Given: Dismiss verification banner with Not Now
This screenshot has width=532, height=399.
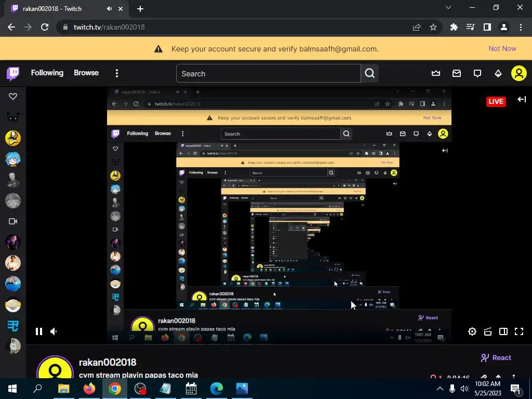Looking at the screenshot, I should click(x=502, y=48).
